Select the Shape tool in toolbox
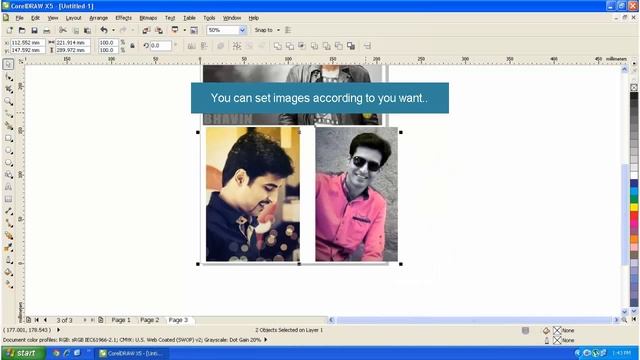Viewport: 640px width, 360px height. tap(8, 77)
